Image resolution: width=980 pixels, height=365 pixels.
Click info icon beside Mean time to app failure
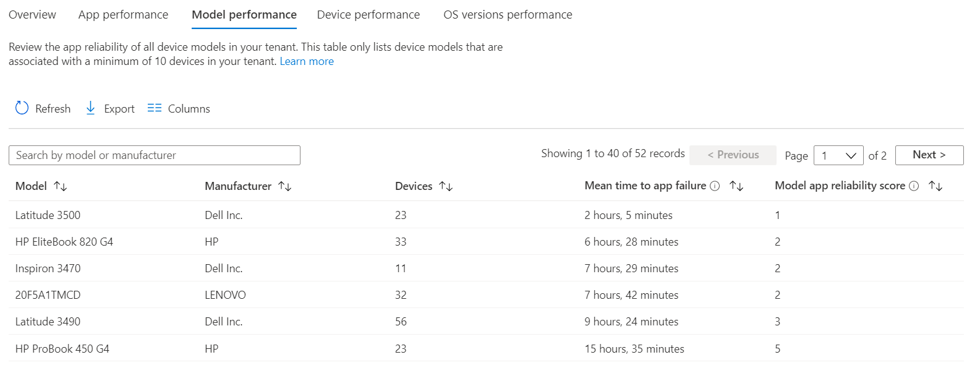tap(715, 186)
